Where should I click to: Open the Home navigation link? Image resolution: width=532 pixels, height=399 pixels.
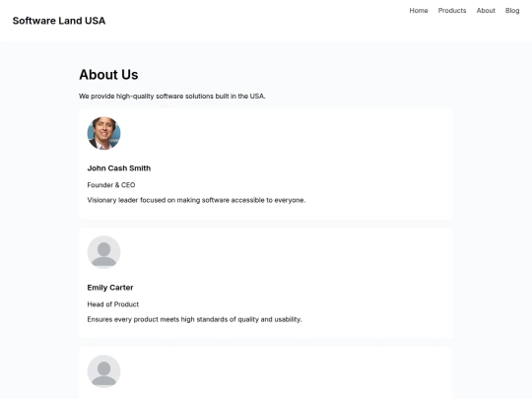[x=419, y=11]
